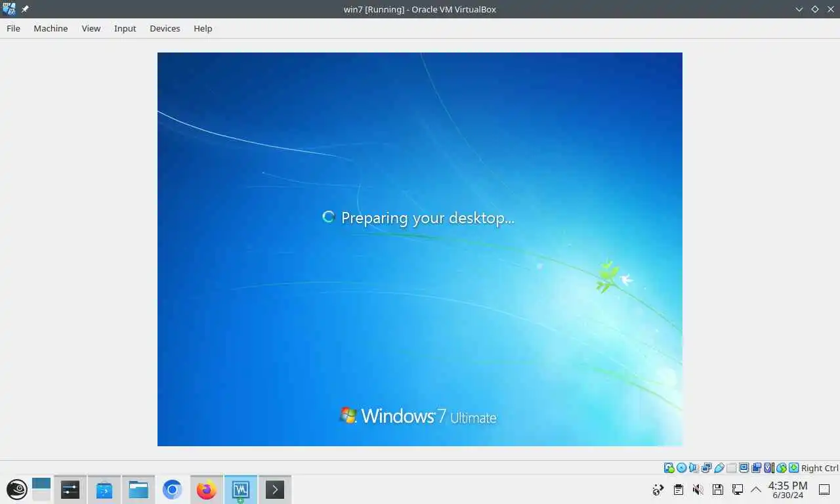Expand hidden system tray icons
Image resolution: width=840 pixels, height=504 pixels.
point(756,490)
